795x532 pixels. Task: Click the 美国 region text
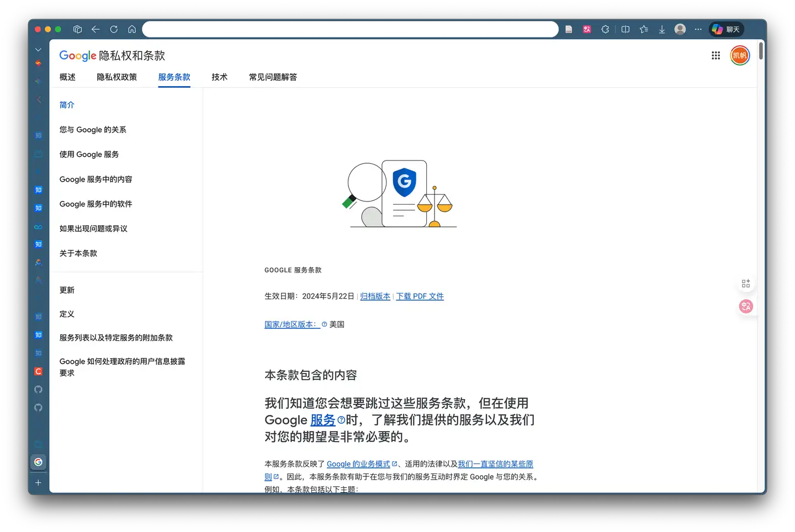click(337, 324)
